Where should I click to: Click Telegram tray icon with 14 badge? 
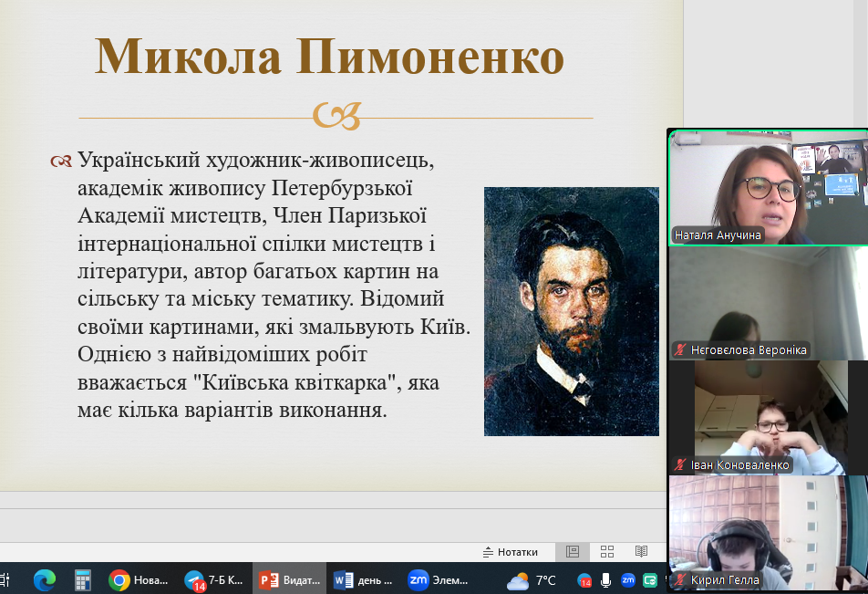584,580
